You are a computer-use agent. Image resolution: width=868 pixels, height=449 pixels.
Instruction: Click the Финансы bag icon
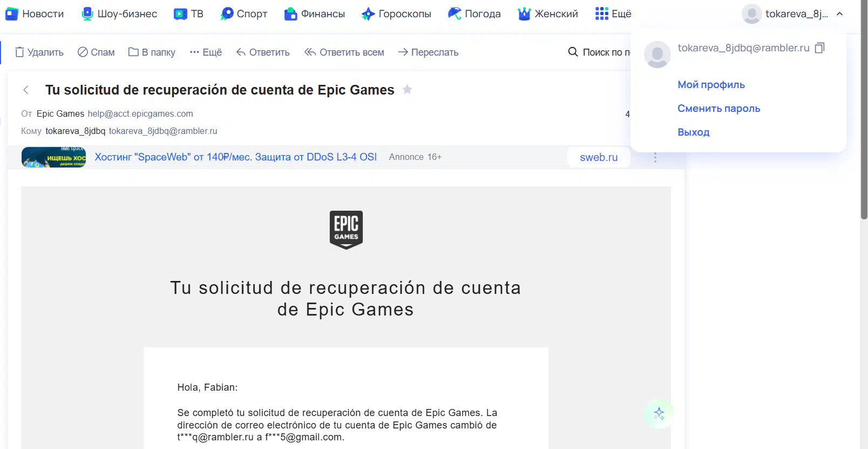291,14
